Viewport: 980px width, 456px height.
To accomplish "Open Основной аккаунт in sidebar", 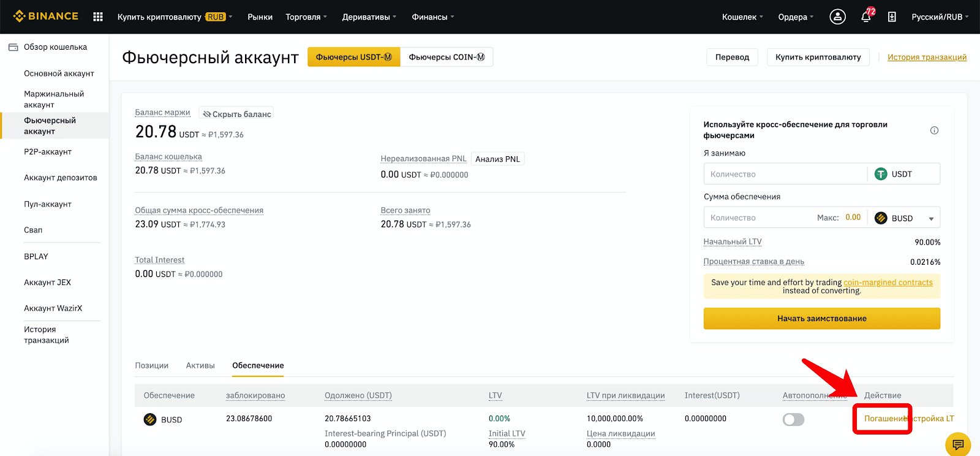I will [x=59, y=74].
